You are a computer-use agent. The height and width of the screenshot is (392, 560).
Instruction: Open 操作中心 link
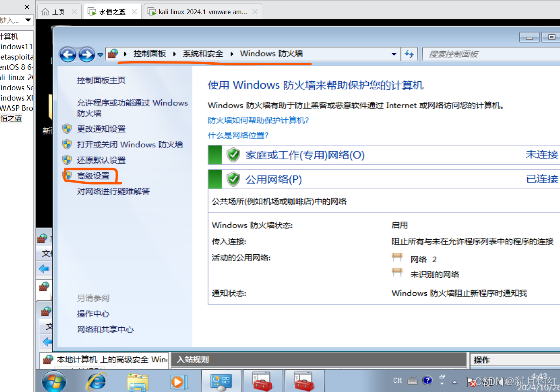coord(93,314)
